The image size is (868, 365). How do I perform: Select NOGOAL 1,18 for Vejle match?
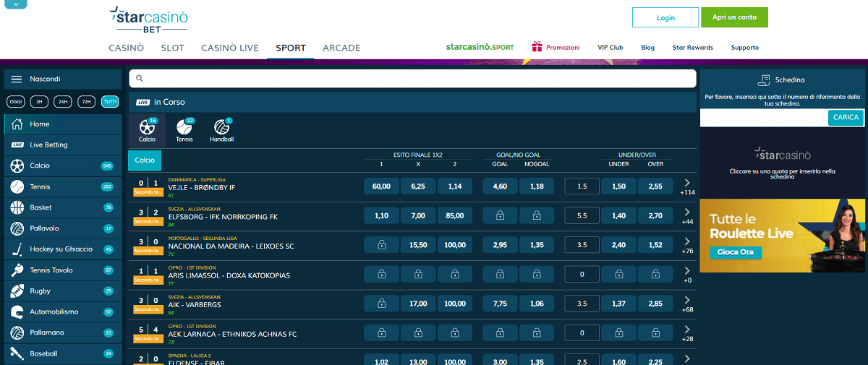coord(537,186)
